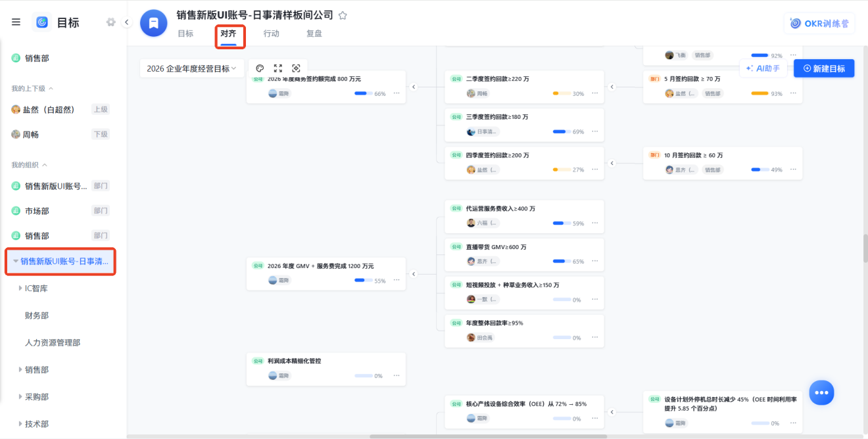Screen dimensions: 868x439
Task: Open more options on 短视频投放 card
Action: (x=594, y=299)
